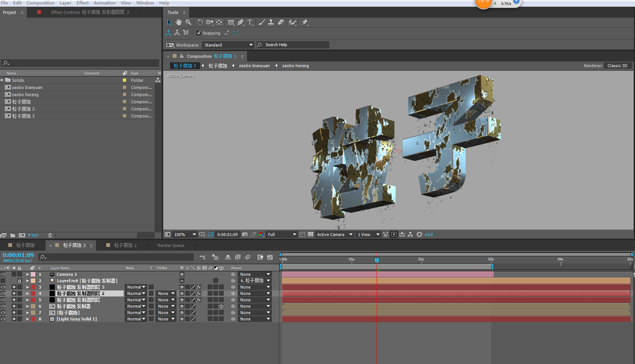Click the zaobo bianyuan breadcrumb
This screenshot has width=635, height=364.
[254, 66]
